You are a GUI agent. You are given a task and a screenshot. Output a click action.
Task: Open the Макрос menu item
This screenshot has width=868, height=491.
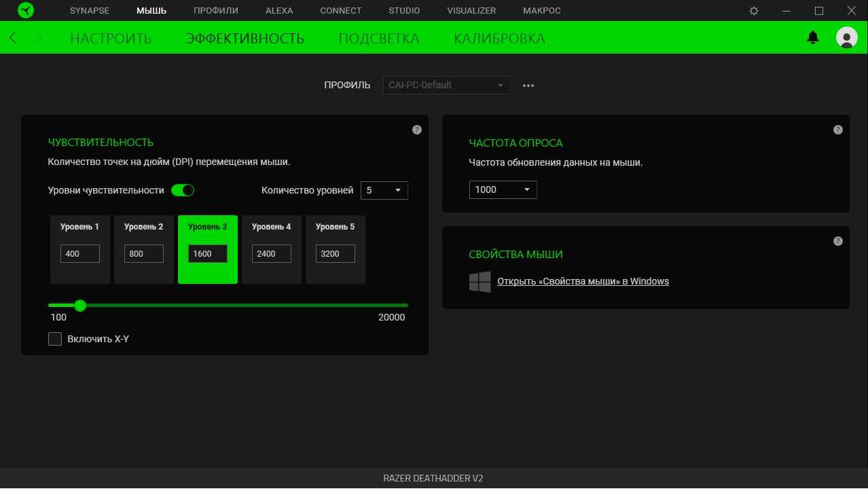point(541,11)
